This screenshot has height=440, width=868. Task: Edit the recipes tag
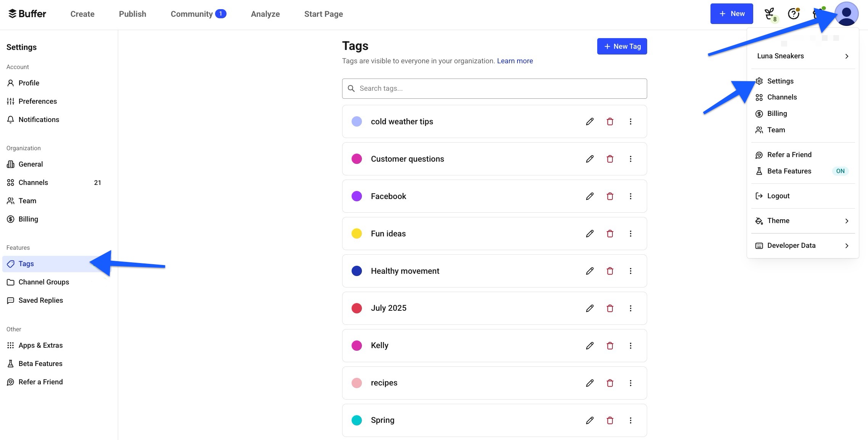590,383
